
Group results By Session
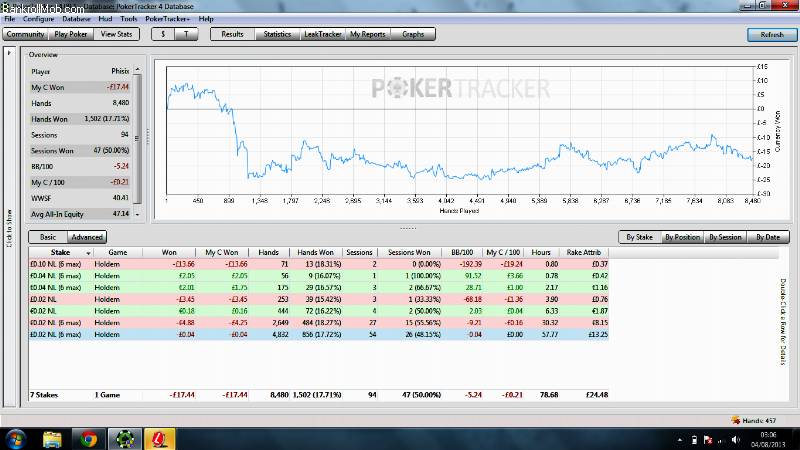(x=725, y=237)
